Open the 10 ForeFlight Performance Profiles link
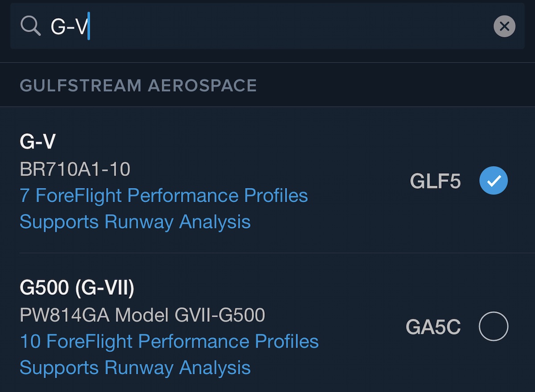This screenshot has height=392, width=535. pos(169,342)
